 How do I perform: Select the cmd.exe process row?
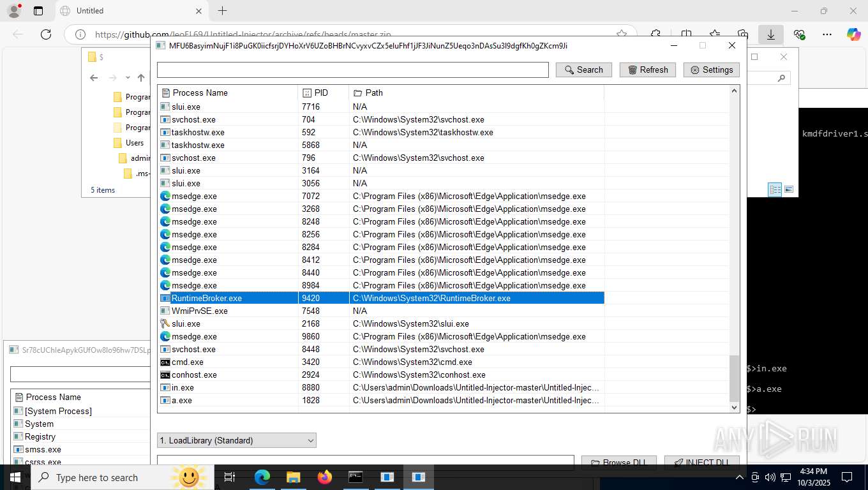(381, 362)
